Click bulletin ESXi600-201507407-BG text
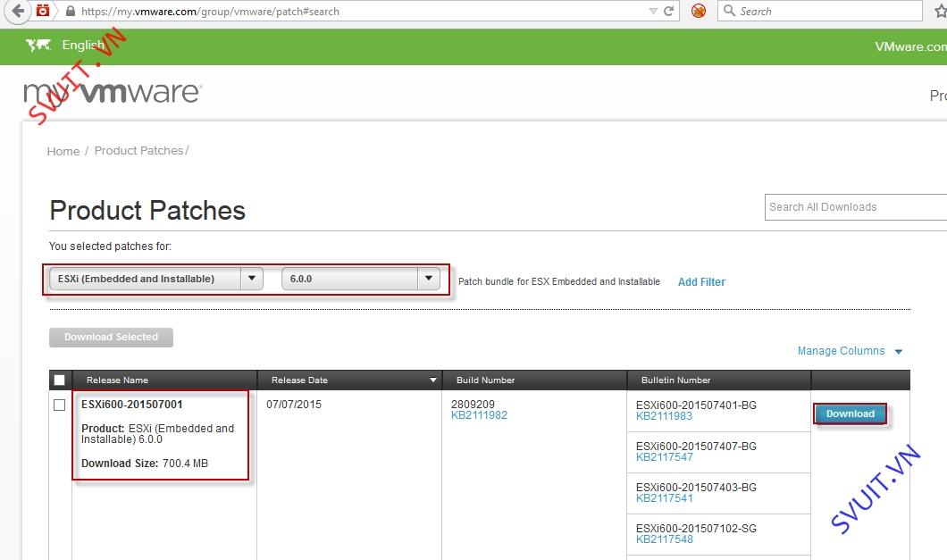 (696, 447)
